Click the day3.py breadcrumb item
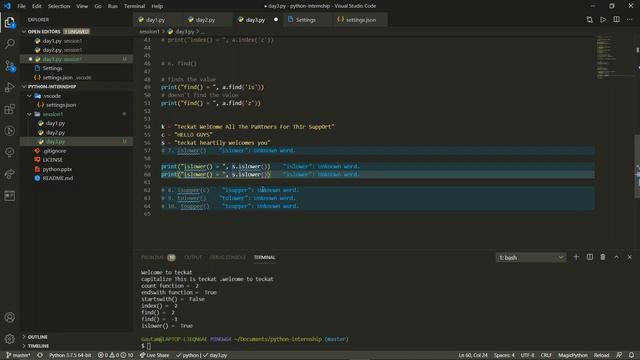The height and width of the screenshot is (360, 640). pos(185,31)
